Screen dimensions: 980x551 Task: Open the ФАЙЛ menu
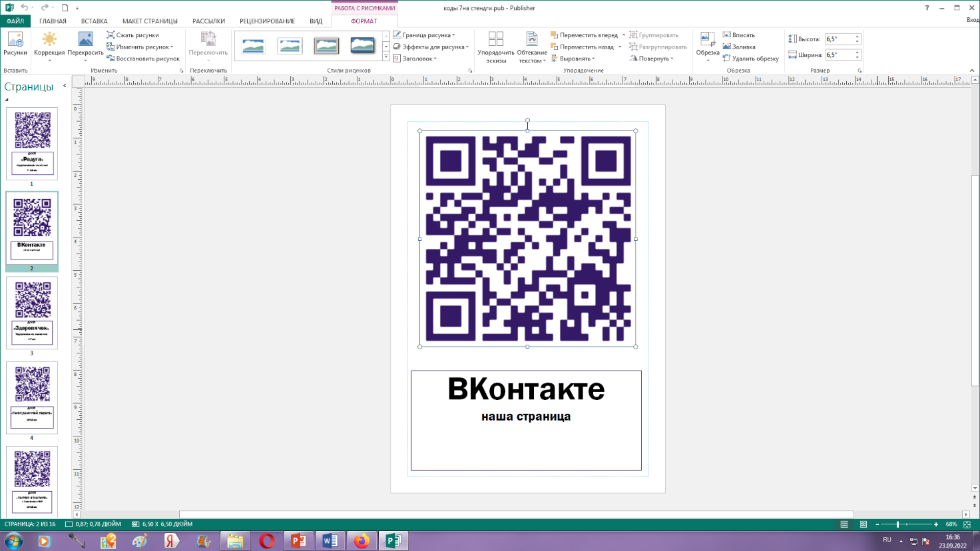point(15,21)
